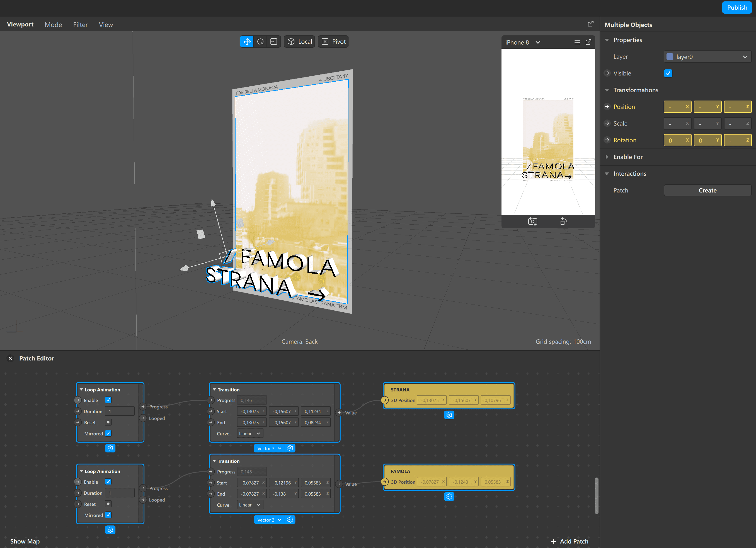Image resolution: width=756 pixels, height=548 pixels.
Task: Click Create next to Patch
Action: pyautogui.click(x=707, y=190)
